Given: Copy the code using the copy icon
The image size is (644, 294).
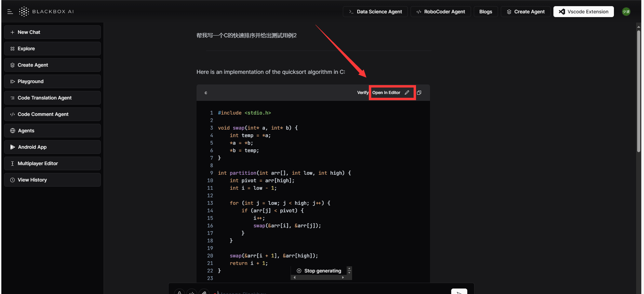Looking at the screenshot, I should (419, 93).
